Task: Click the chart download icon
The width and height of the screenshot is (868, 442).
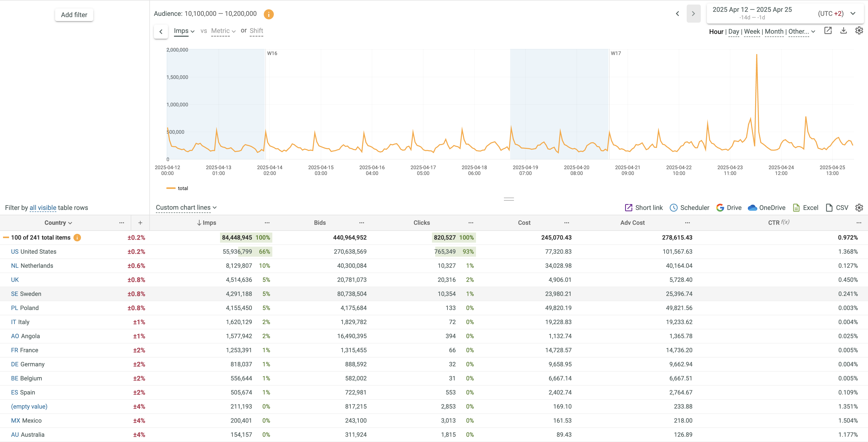Action: pos(843,31)
